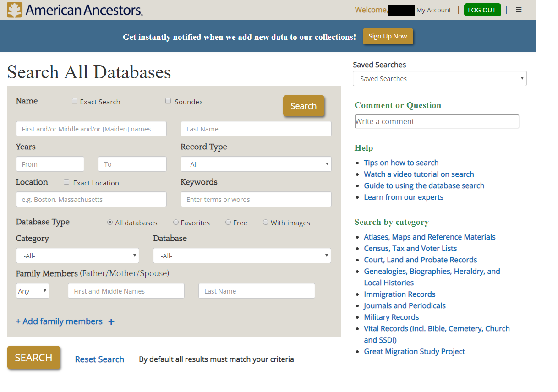Screen dimensions: 558x392
Task: Click the Years To field
Action: tap(132, 164)
